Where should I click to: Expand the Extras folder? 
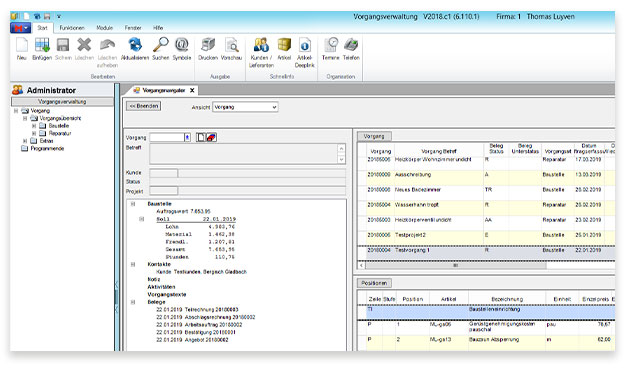[x=25, y=141]
